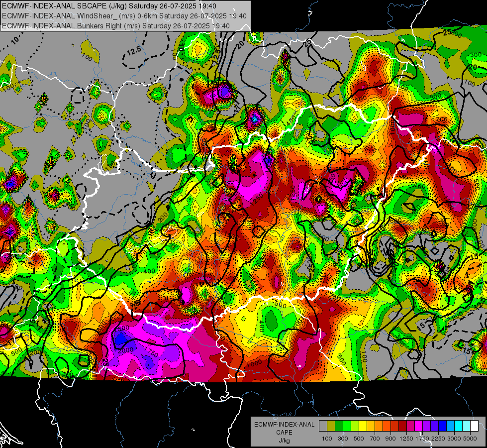Screen dimensions: 487x448
Task: Select the orange legend swatch after 700
Action: click(x=379, y=426)
